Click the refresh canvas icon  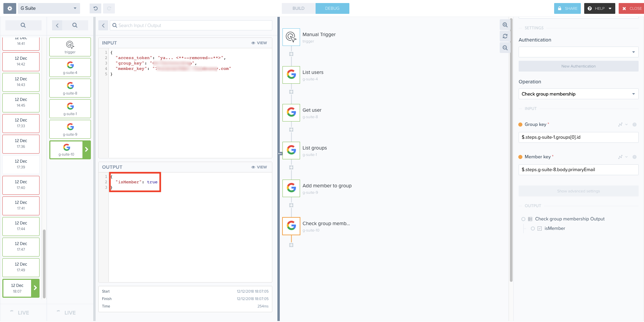click(x=505, y=36)
